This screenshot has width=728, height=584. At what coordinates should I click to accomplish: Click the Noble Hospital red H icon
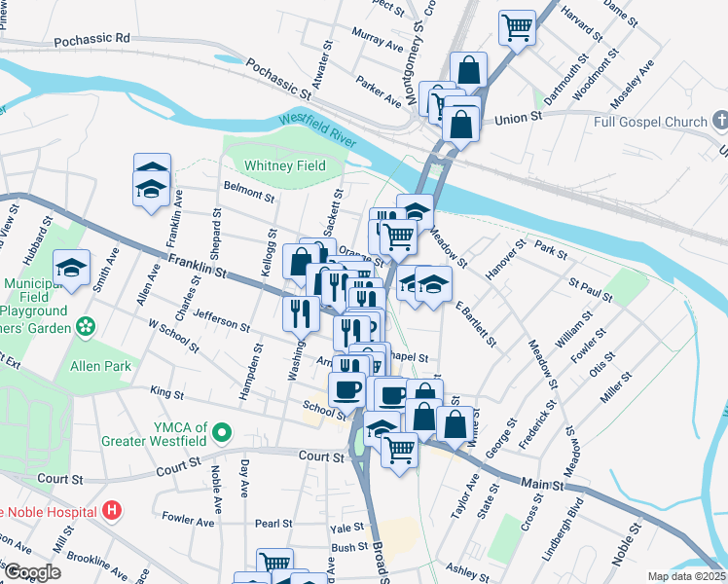point(112,511)
